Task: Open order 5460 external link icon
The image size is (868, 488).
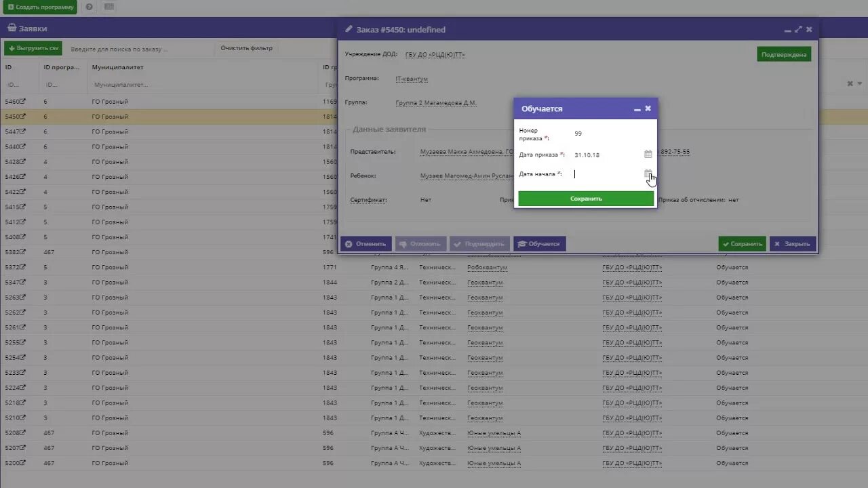Action: pos(22,101)
